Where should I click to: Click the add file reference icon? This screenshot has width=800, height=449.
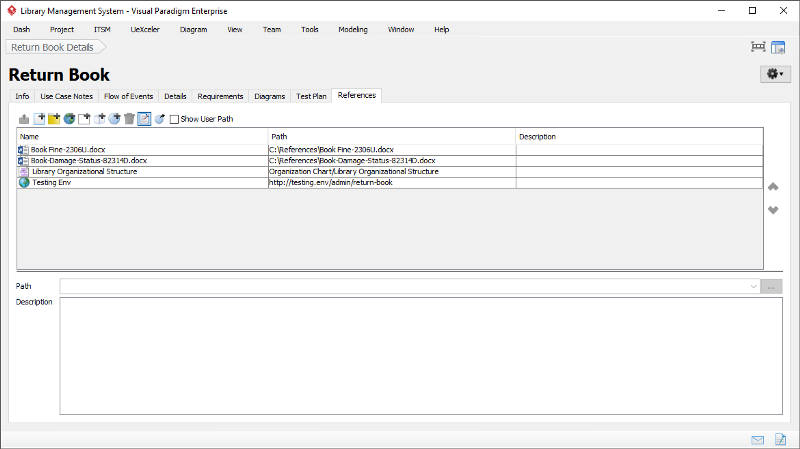[39, 119]
